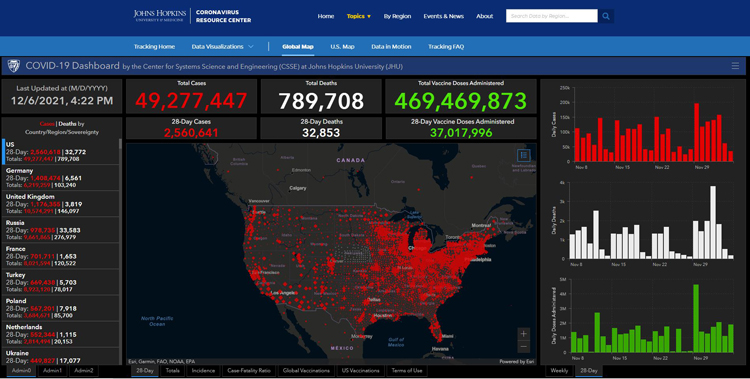Expand the Data Visualizations dropdown
The width and height of the screenshot is (750, 379).
point(222,46)
